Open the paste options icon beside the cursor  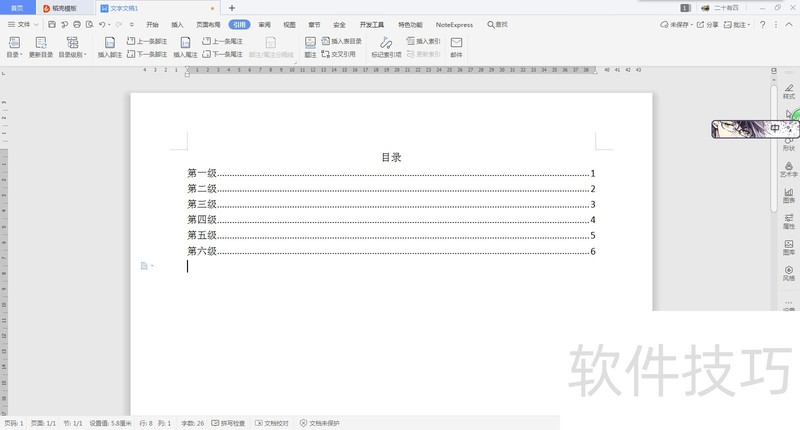tap(146, 266)
